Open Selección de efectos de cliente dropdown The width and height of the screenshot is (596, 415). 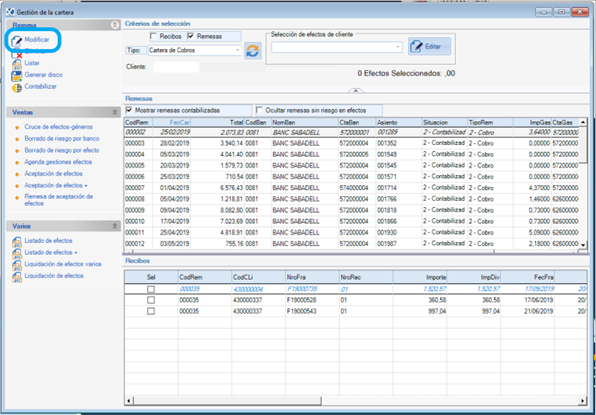tap(398, 47)
